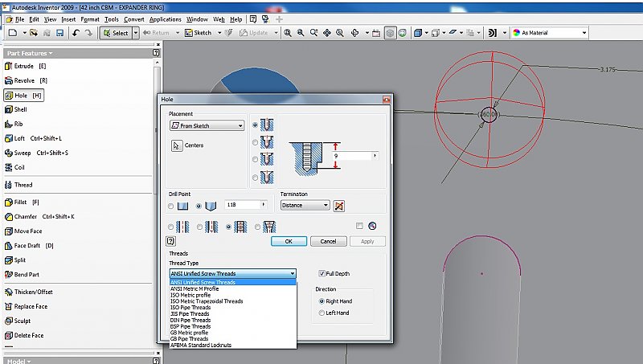
Task: Choose the flat drill point option
Action: [171, 207]
